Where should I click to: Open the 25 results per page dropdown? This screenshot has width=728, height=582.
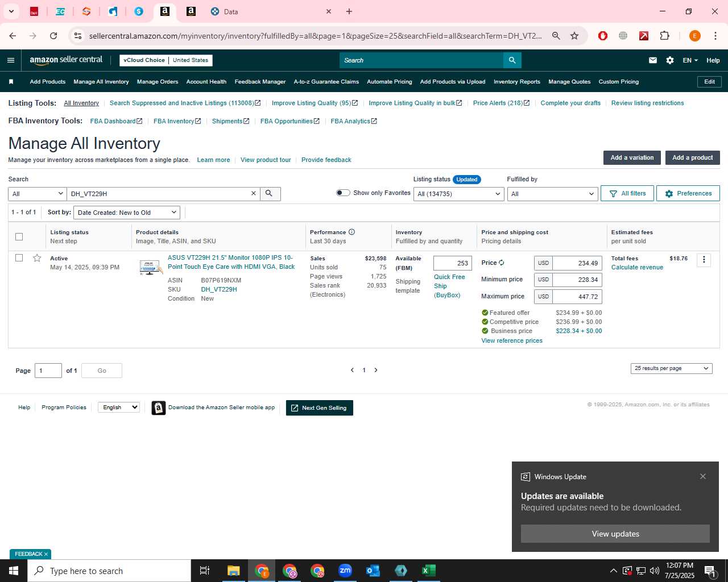pyautogui.click(x=671, y=368)
